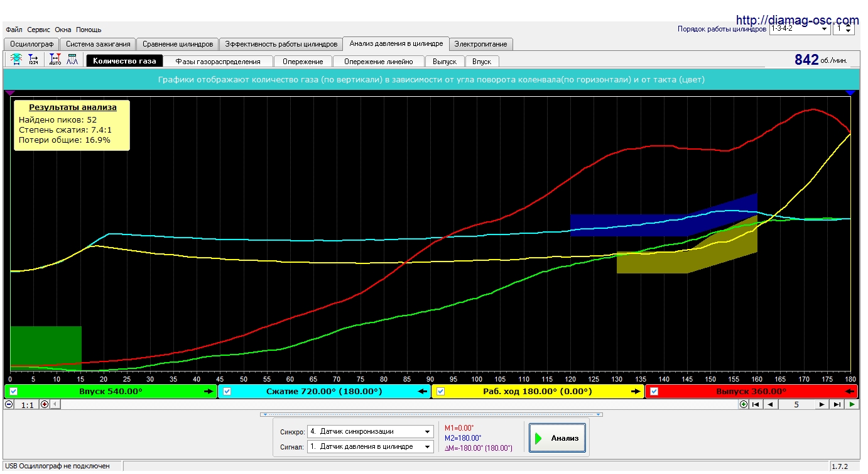Click the frame number field showing 5
The width and height of the screenshot is (868, 474).
click(x=796, y=404)
